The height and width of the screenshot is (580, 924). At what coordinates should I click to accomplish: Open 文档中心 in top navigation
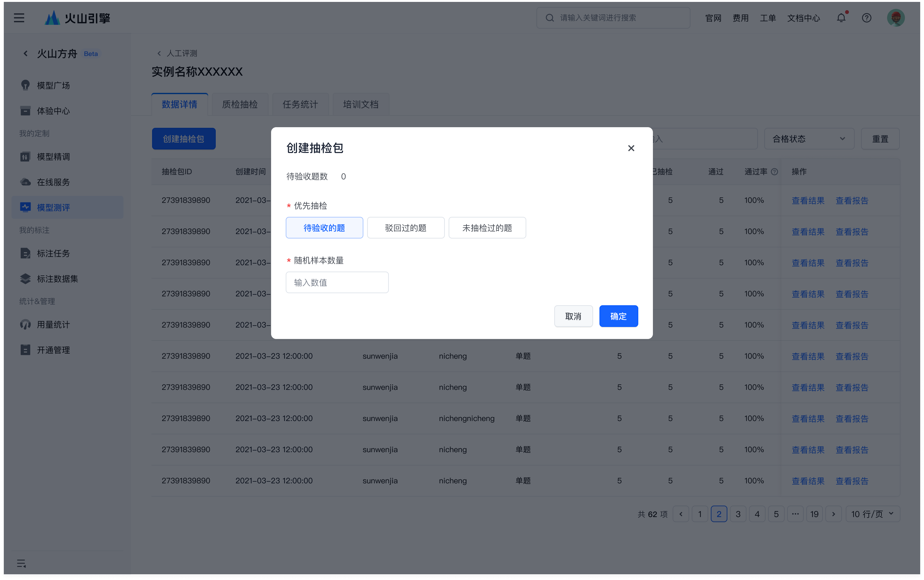803,18
